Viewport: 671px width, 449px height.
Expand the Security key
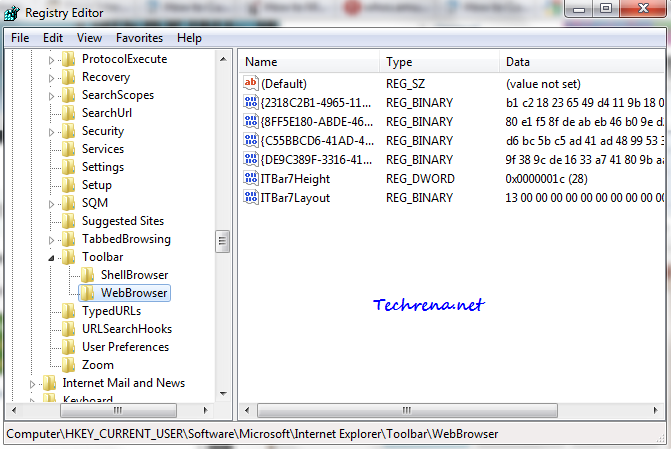51,132
